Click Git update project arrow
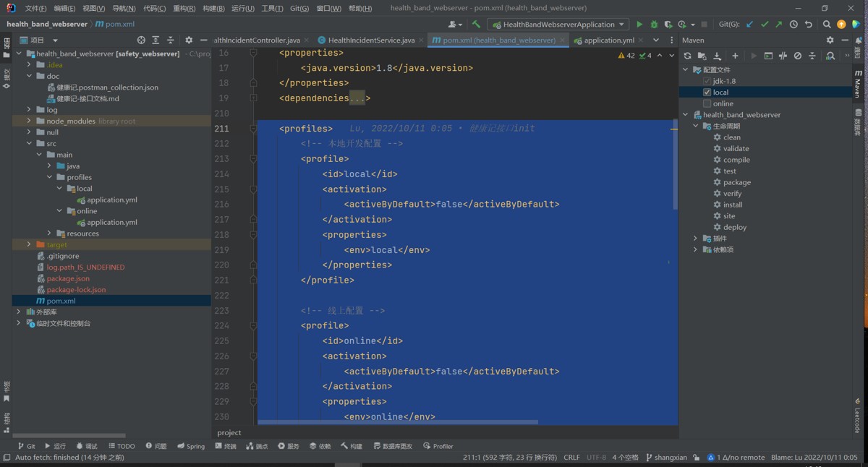868x467 pixels. pos(749,24)
